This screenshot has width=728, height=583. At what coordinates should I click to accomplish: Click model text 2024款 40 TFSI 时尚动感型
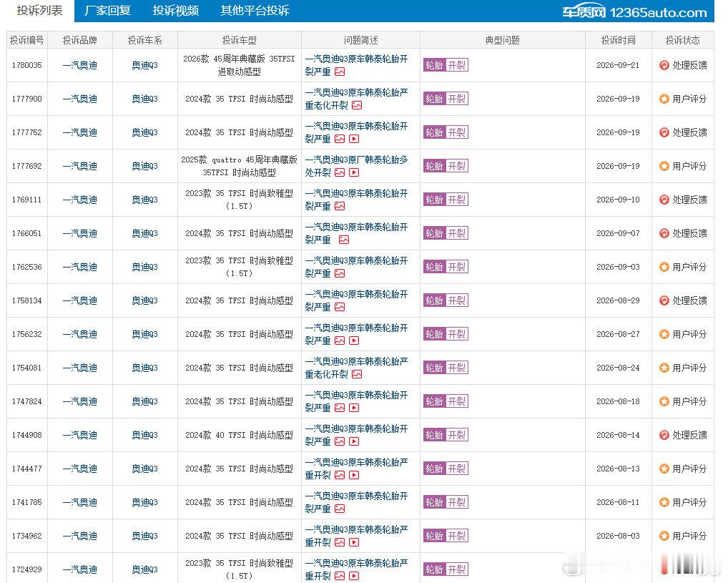point(239,435)
